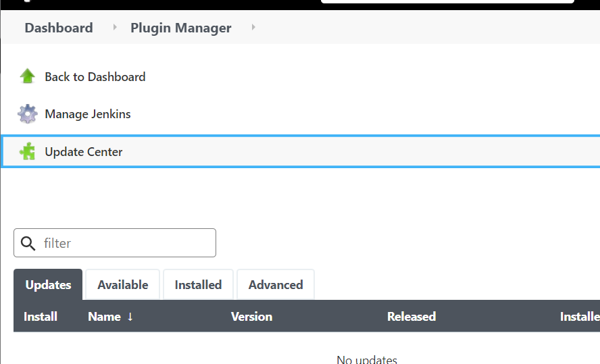Open the Manage Jenkins link text
This screenshot has height=364, width=600.
pos(88,114)
